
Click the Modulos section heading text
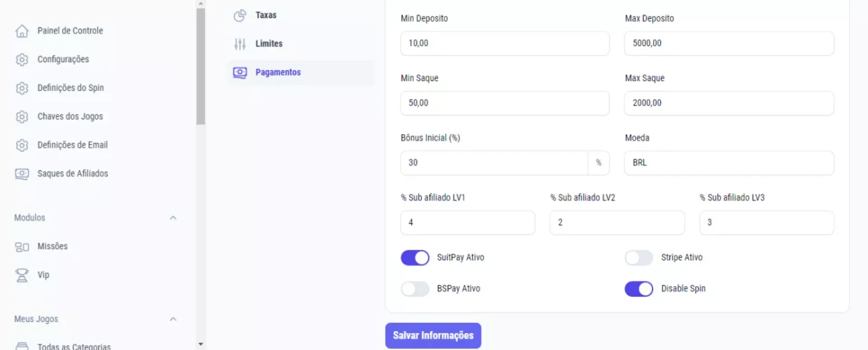[x=30, y=218]
